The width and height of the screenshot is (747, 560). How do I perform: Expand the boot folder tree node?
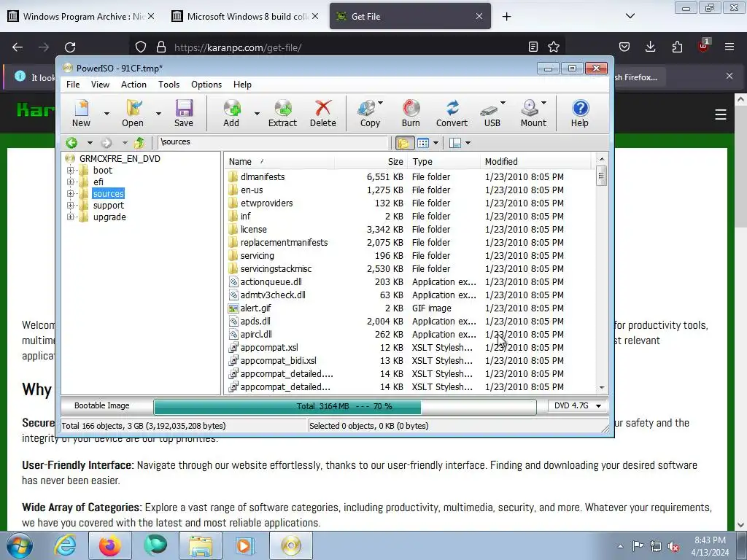pos(71,170)
